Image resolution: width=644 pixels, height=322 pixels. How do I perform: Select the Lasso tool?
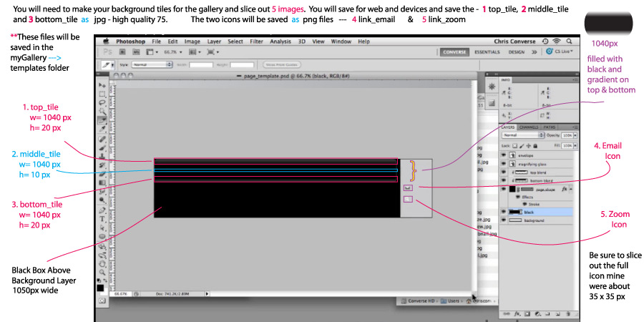[x=102, y=102]
